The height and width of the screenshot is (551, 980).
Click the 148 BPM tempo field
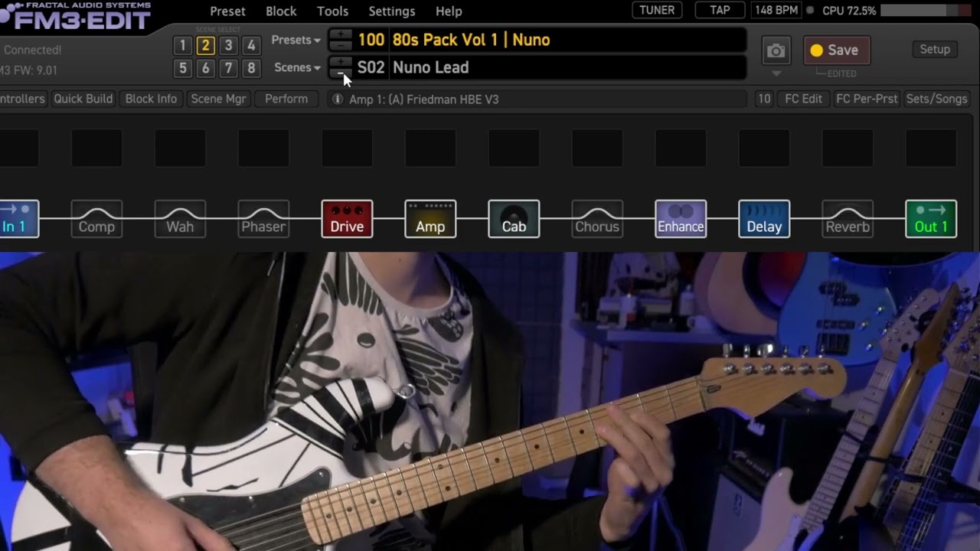tap(775, 11)
